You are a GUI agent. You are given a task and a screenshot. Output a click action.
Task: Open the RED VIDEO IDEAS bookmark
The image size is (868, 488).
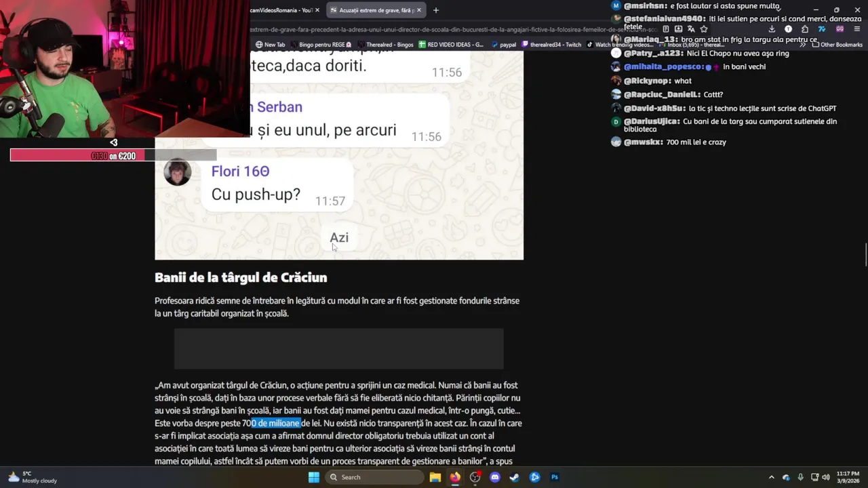pyautogui.click(x=451, y=45)
